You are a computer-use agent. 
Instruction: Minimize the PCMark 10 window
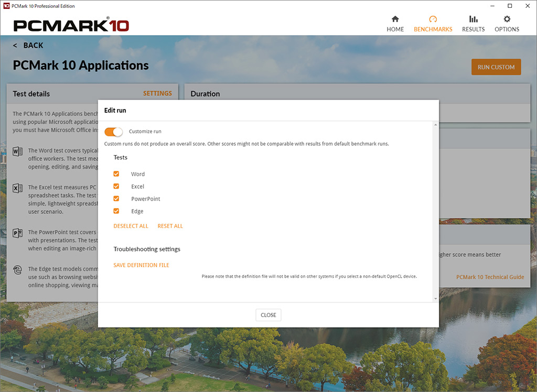click(492, 6)
